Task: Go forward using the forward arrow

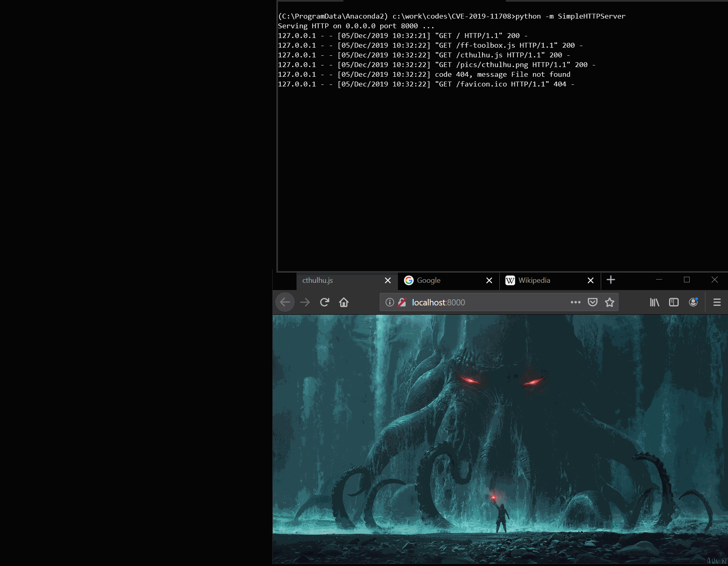Action: pyautogui.click(x=305, y=302)
